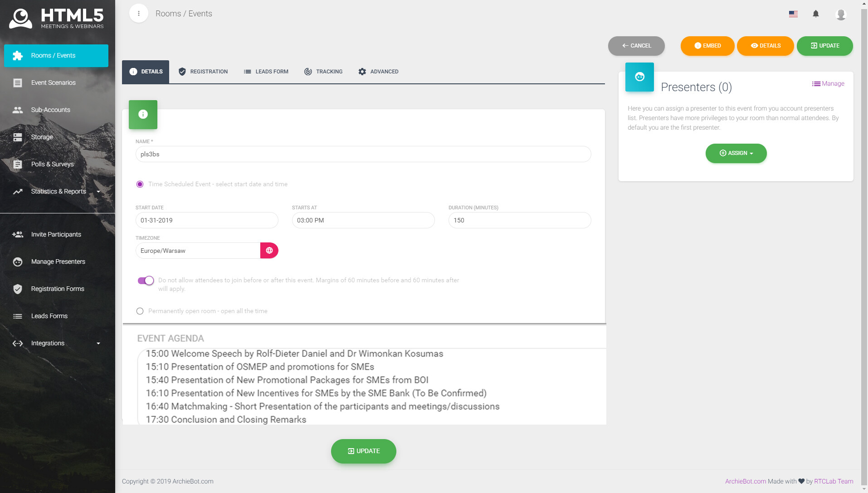Click the US flag language icon
The width and height of the screenshot is (868, 493).
coord(793,14)
